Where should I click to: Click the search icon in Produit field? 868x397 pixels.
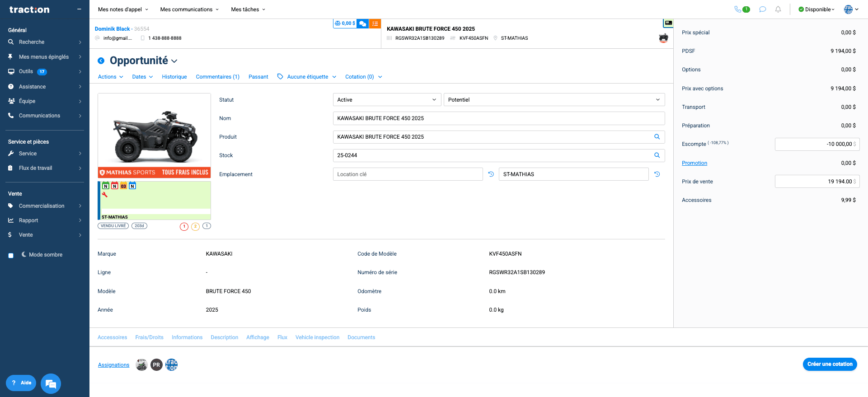pos(657,137)
